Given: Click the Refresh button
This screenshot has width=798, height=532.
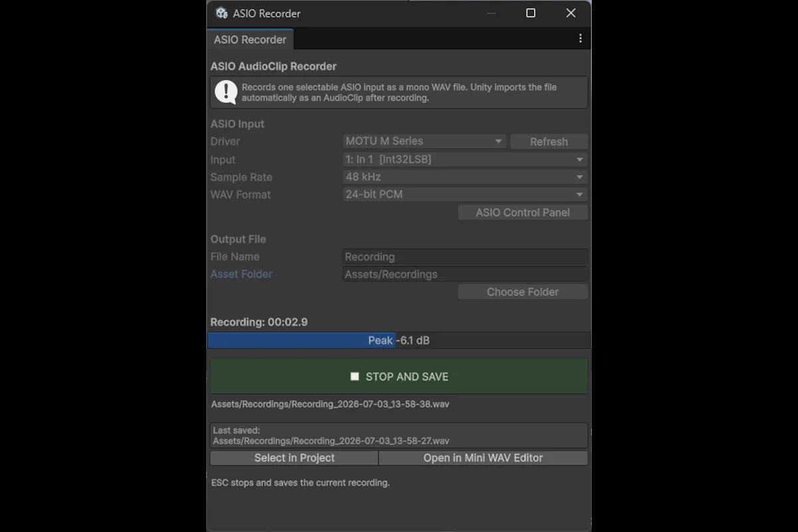Looking at the screenshot, I should click(549, 142).
